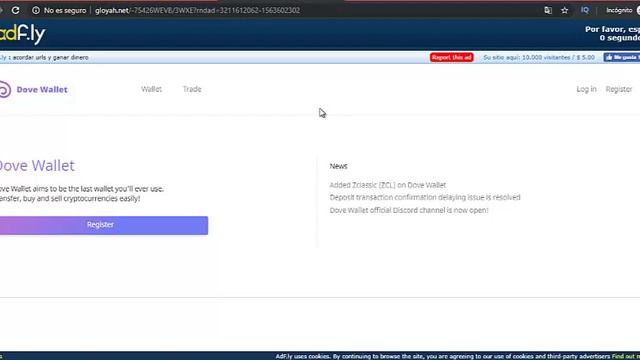Screen dimensions: 640x360
Task: Click the News heading
Action: coord(338,166)
